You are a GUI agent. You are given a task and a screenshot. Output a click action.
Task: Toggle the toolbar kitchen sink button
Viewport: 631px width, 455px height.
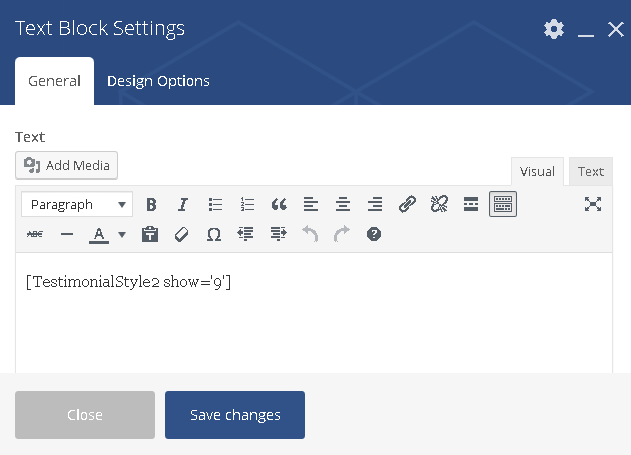click(503, 205)
